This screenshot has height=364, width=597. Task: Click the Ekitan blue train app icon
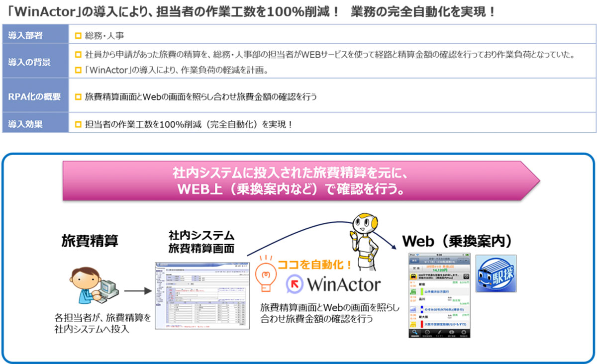coord(496,274)
